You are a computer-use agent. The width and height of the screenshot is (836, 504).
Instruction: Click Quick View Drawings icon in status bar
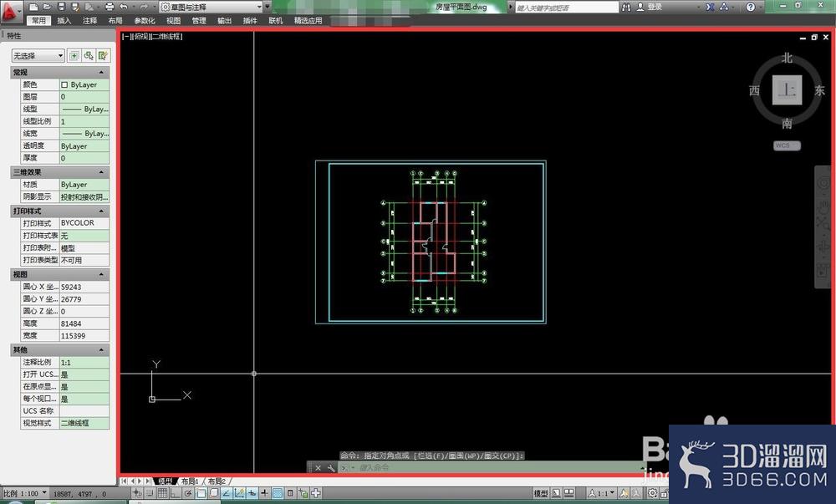(568, 493)
